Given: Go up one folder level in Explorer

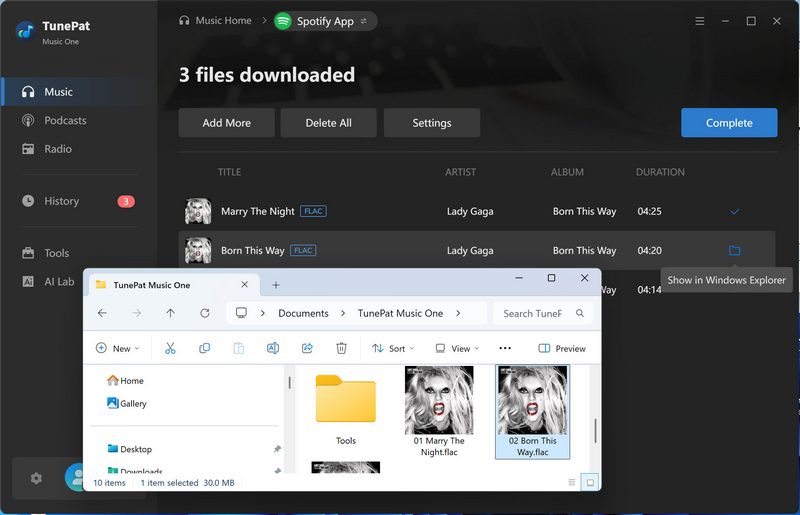Looking at the screenshot, I should [x=170, y=313].
